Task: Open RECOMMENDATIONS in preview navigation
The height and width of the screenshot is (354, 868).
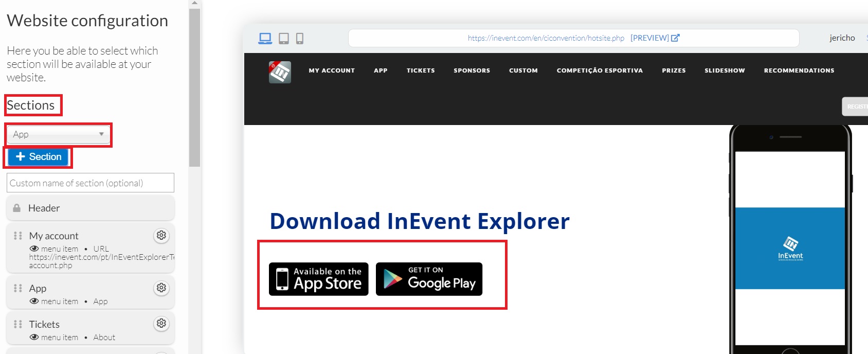Action: (x=799, y=70)
